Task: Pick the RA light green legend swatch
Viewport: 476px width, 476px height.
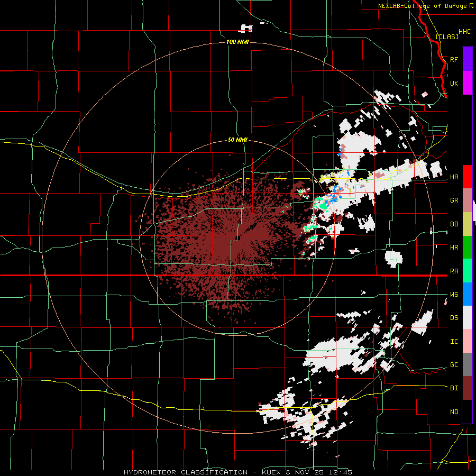Action: click(x=467, y=271)
